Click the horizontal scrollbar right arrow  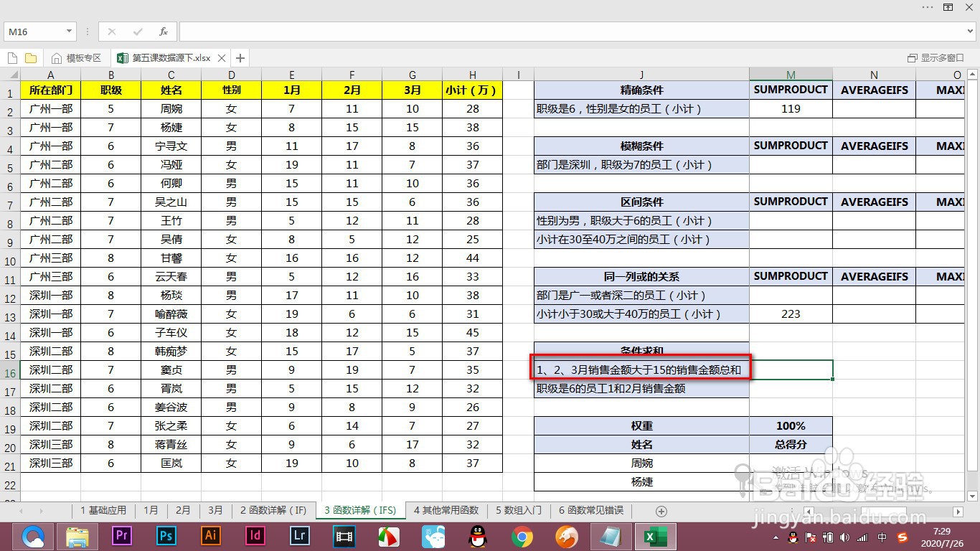(x=959, y=510)
